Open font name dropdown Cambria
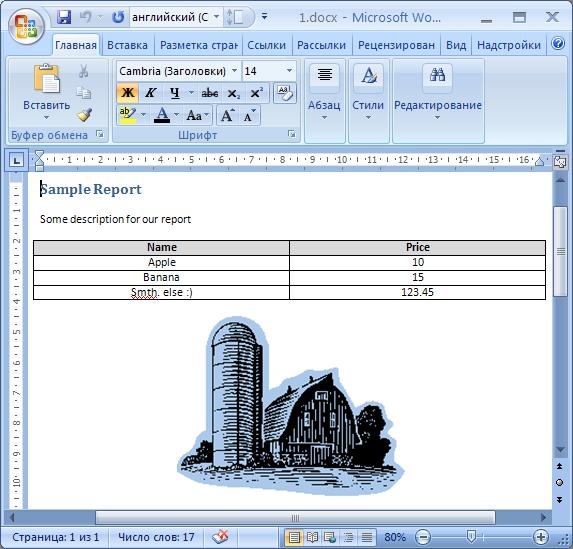 coord(235,71)
